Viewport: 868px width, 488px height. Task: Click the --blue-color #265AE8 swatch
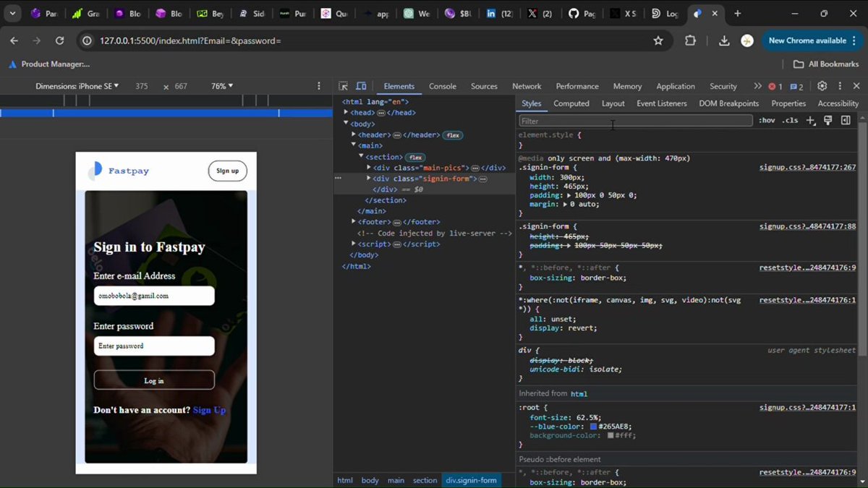click(593, 427)
